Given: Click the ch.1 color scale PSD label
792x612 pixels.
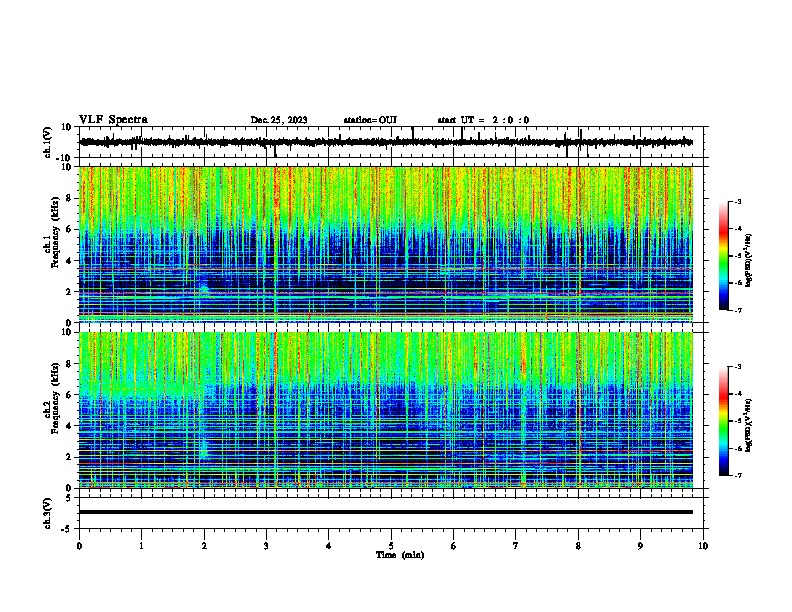Looking at the screenshot, I should 748,261.
